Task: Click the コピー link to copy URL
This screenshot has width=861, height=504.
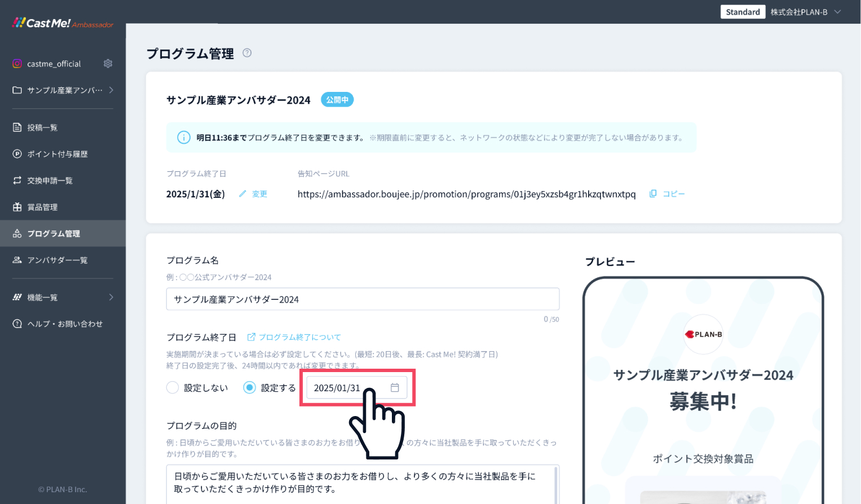Action: 673,194
